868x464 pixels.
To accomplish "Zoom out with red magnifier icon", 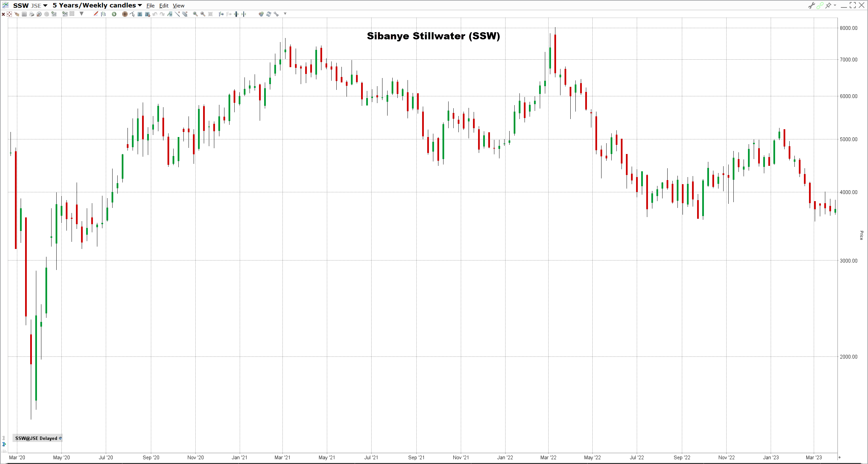I will (x=203, y=14).
